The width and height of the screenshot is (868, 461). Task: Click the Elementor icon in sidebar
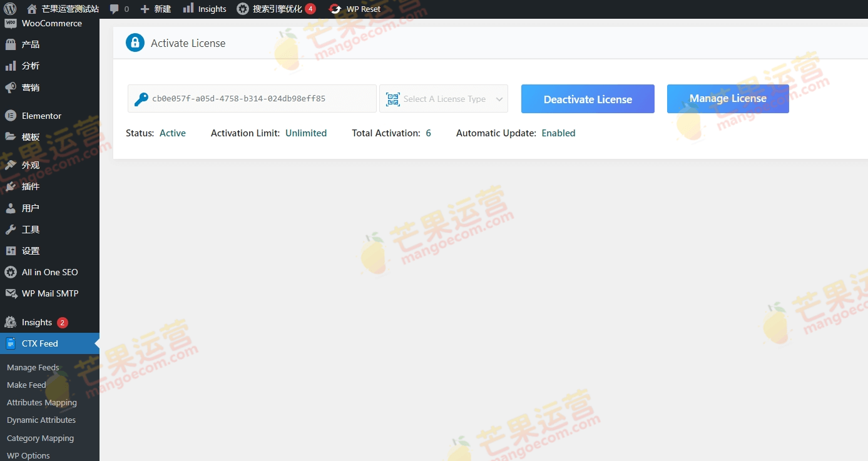(x=10, y=116)
